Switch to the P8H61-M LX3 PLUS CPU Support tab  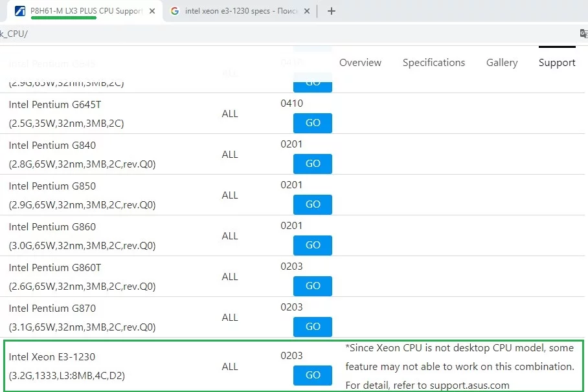tap(85, 11)
